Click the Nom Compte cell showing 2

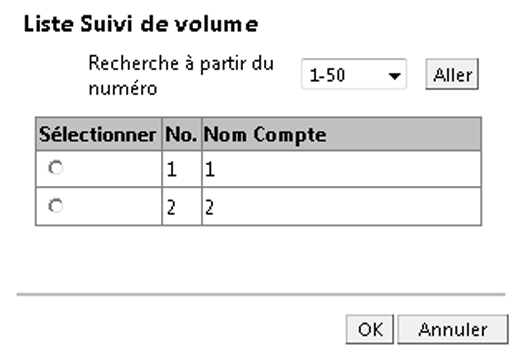[341, 207]
